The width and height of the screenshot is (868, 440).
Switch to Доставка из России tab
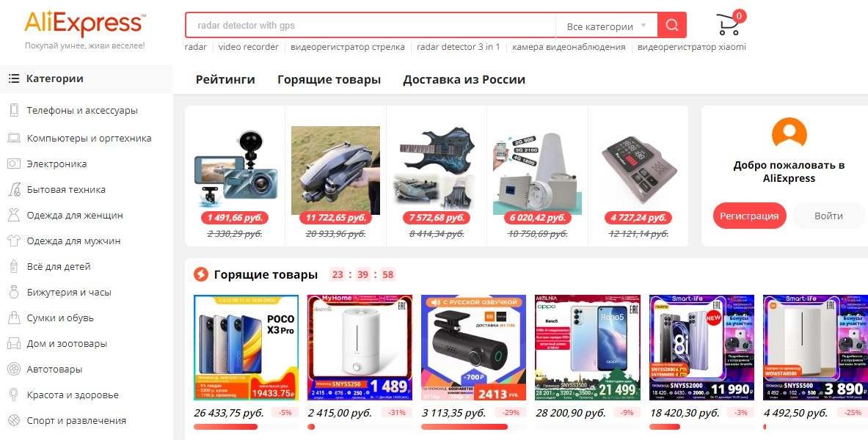pyautogui.click(x=464, y=80)
